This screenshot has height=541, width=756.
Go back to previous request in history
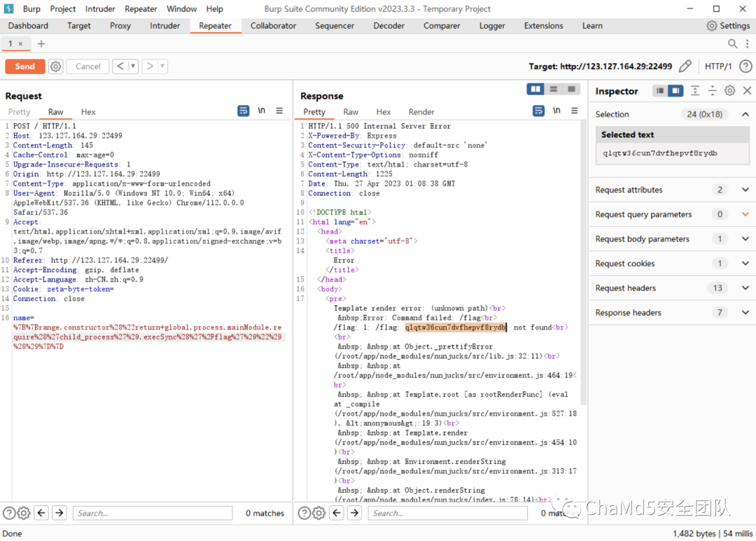120,66
